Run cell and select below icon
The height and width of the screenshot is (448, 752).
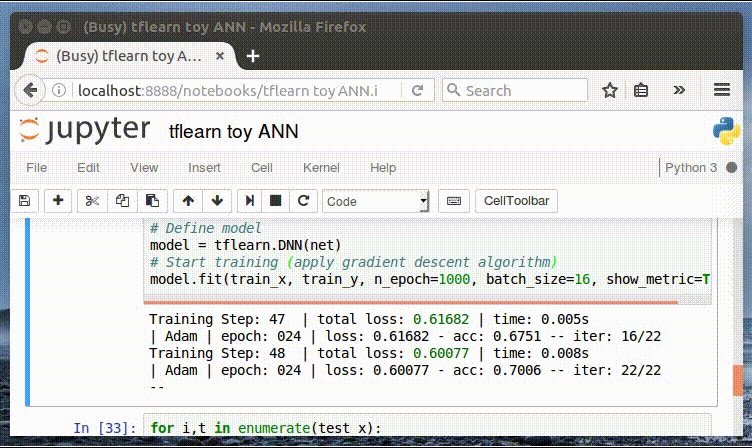[250, 200]
